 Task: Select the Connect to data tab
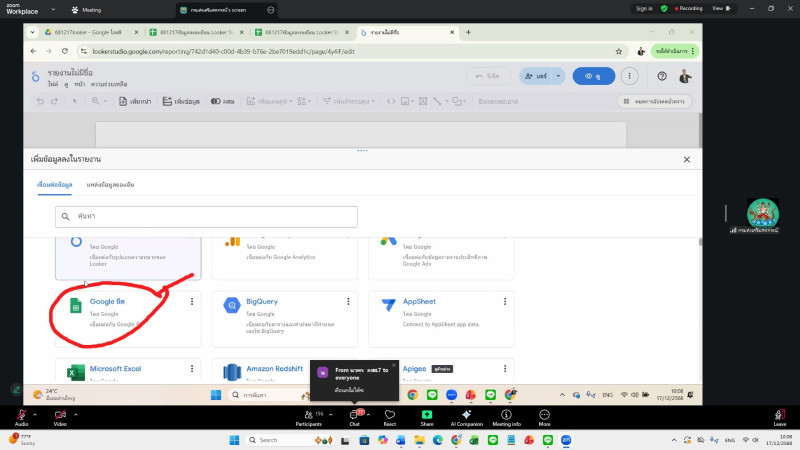point(55,186)
